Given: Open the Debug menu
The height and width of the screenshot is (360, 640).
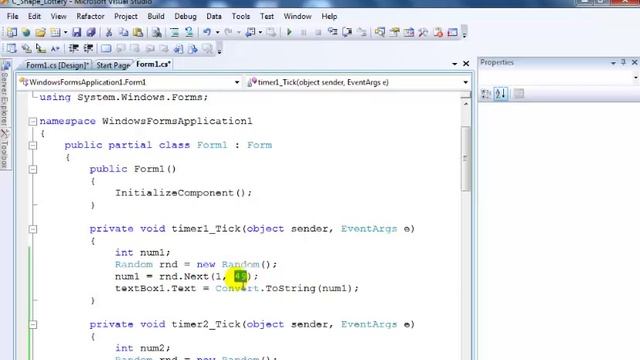Looking at the screenshot, I should coord(185,16).
